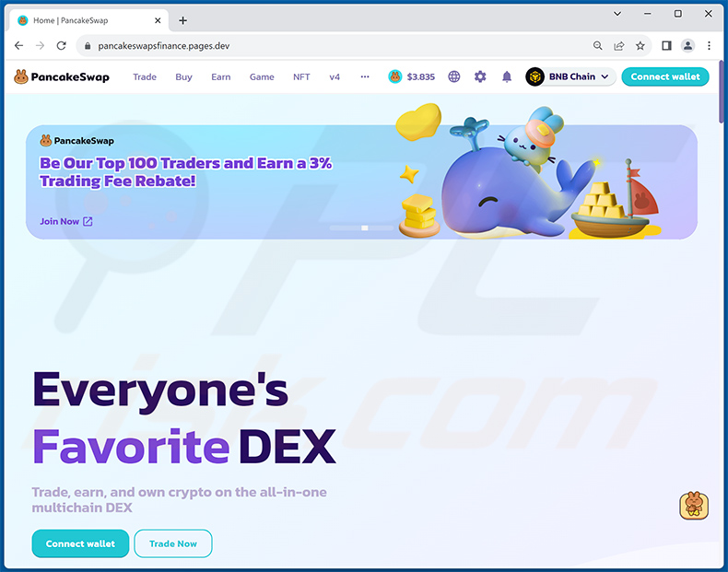Click Connect wallet in the header
This screenshot has width=728, height=572.
pyautogui.click(x=664, y=76)
